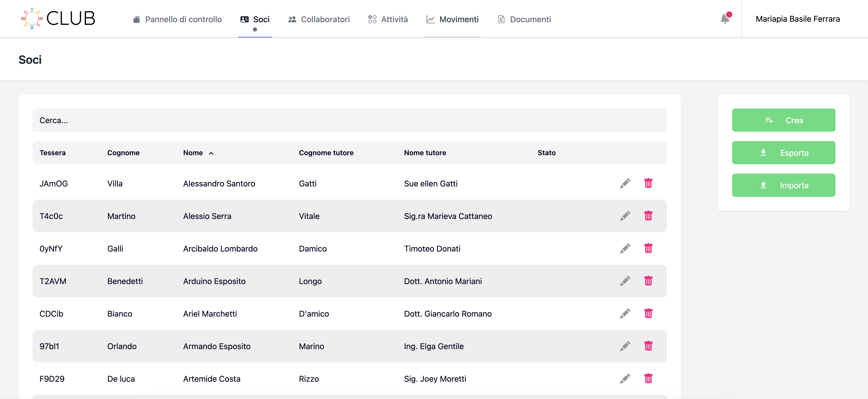Viewport: 868px width, 399px height.
Task: Open Mariapia Basile Ferrara user menu
Action: pos(797,19)
